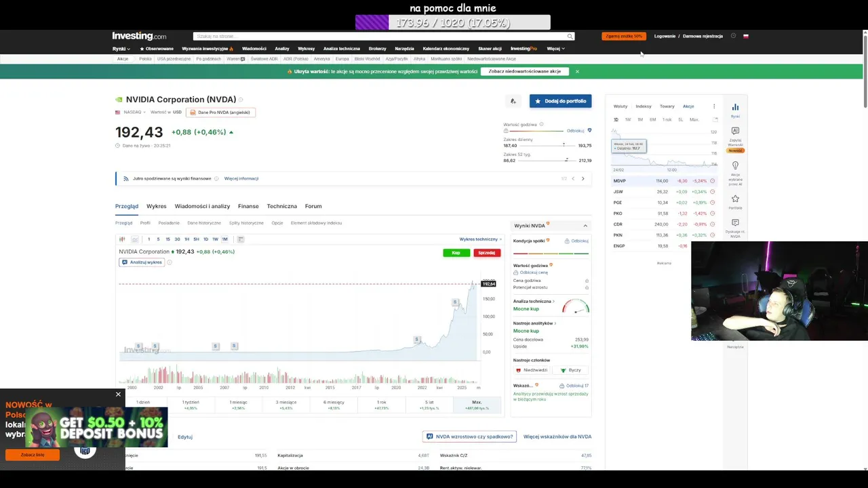Close the bottom-left ad popup

(x=118, y=394)
